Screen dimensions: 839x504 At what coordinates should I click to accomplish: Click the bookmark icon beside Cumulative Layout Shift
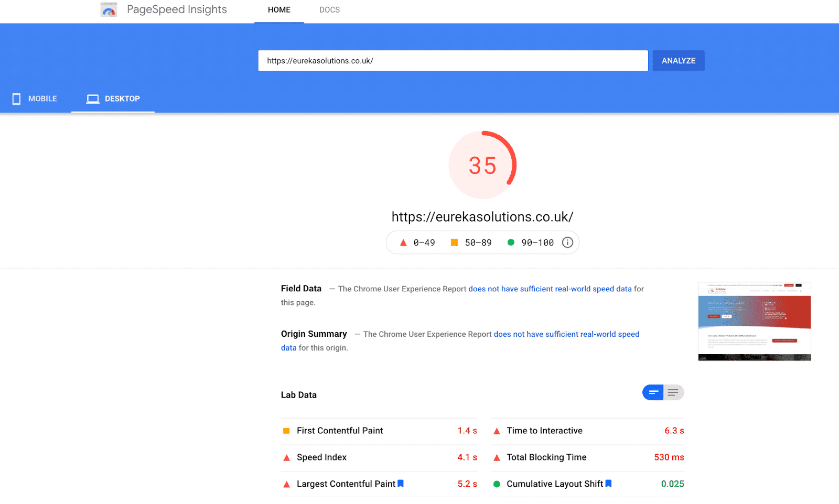click(x=608, y=484)
